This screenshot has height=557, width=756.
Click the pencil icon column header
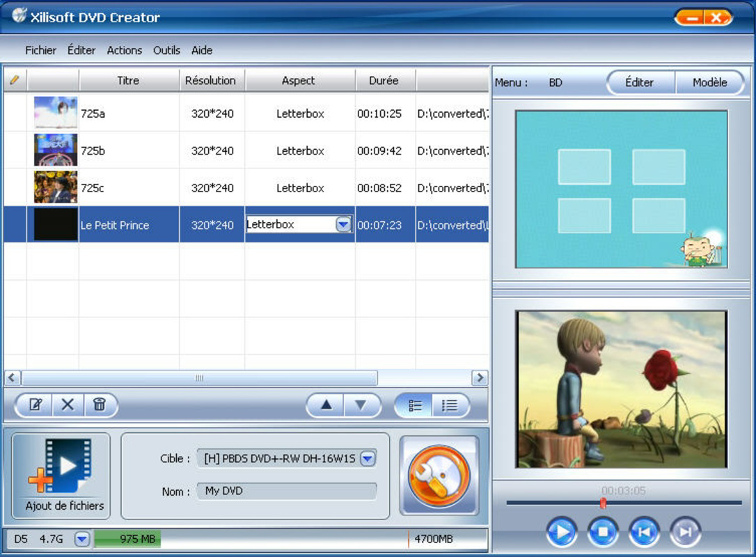pos(15,80)
